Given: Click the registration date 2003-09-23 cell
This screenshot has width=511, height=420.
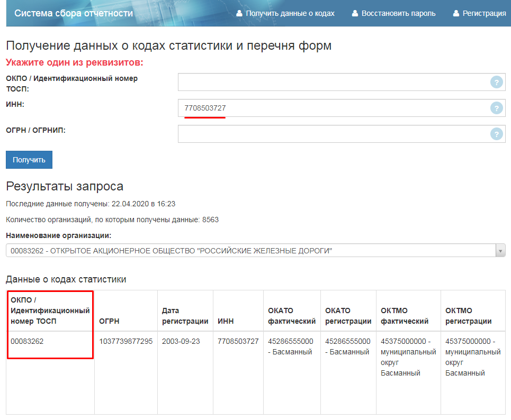Looking at the screenshot, I should point(181,341).
